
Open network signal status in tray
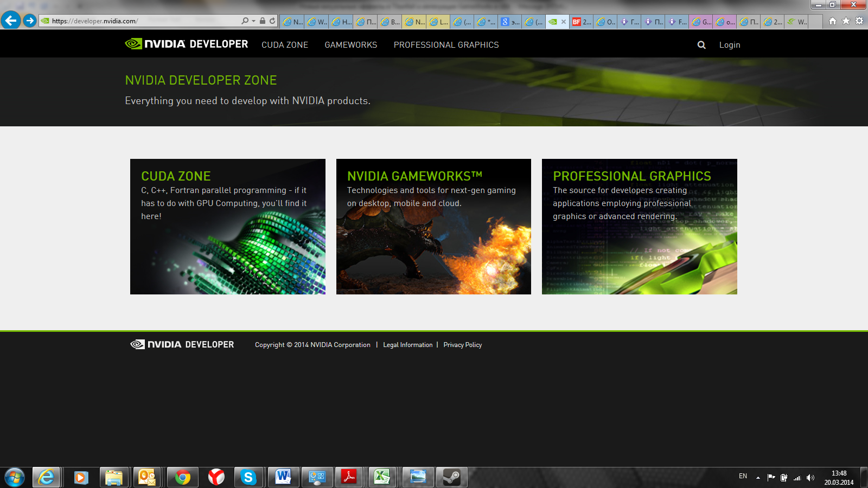[797, 478]
